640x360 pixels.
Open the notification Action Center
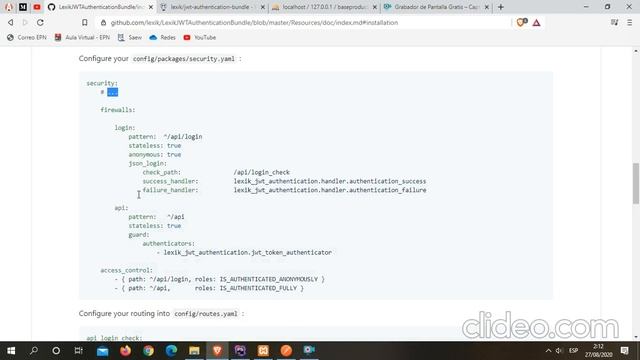coord(624,351)
